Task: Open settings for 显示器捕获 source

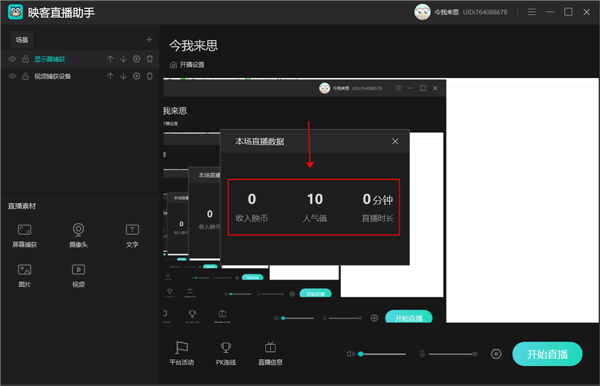Action: click(137, 59)
